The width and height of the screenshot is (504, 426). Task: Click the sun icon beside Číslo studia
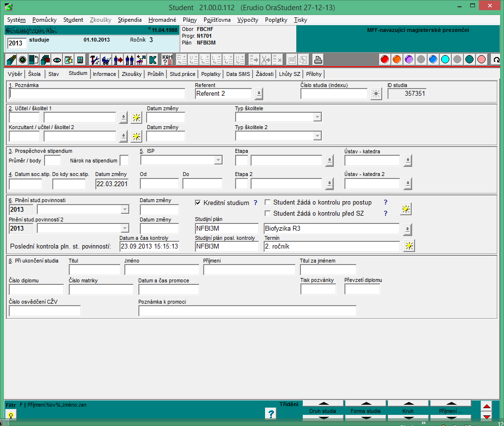[x=376, y=94]
